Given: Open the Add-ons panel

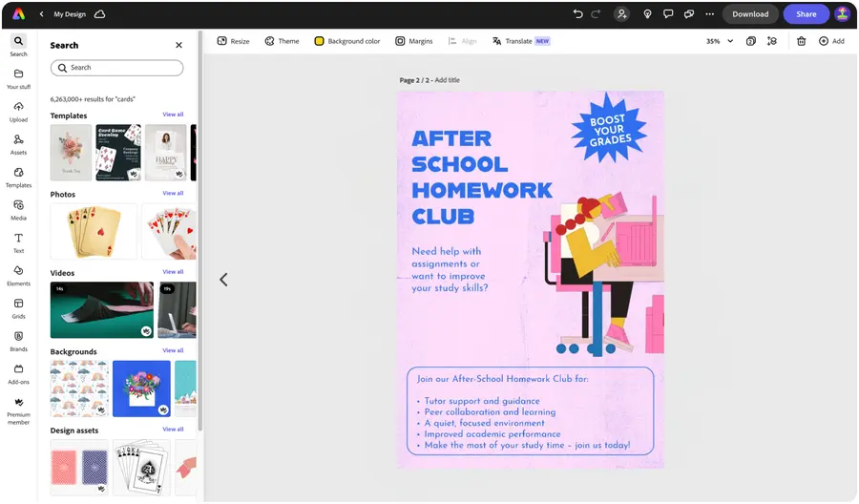Looking at the screenshot, I should [x=19, y=374].
